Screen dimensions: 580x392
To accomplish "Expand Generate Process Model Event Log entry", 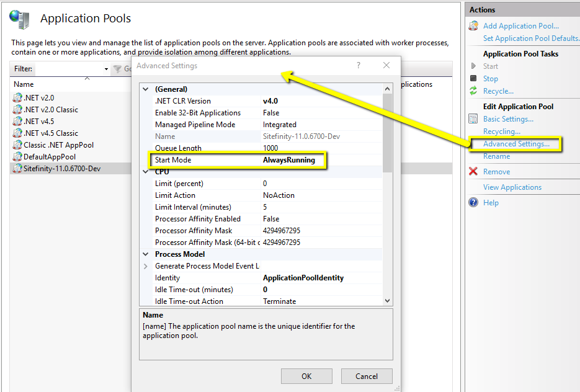I will pos(146,266).
